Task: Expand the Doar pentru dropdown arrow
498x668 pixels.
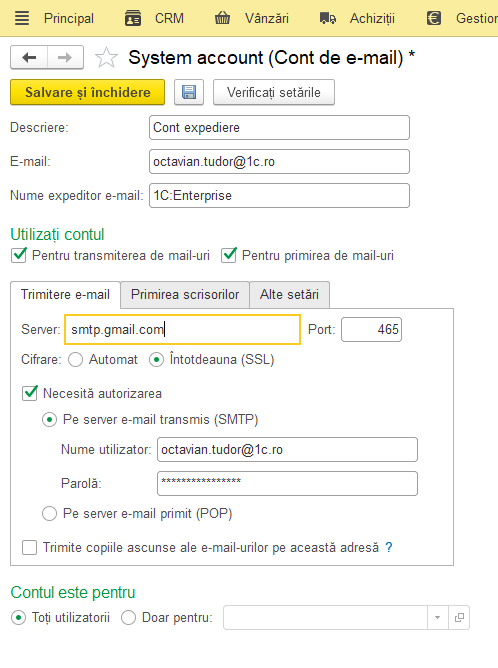Action: tap(438, 617)
